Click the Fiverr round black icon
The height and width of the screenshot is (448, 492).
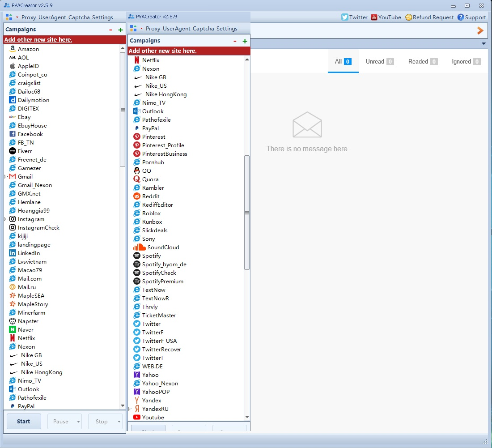click(12, 151)
